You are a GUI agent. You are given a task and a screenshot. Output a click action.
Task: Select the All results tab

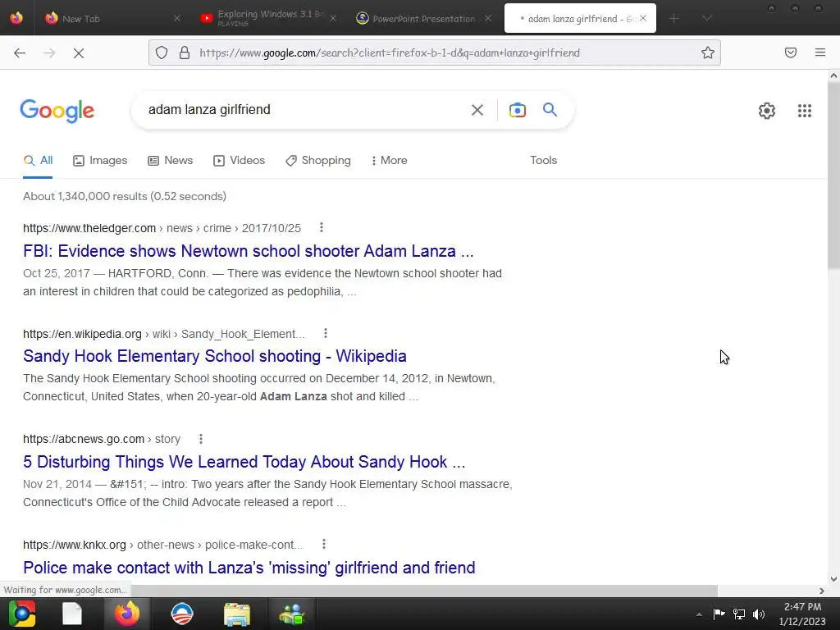pos(38,160)
